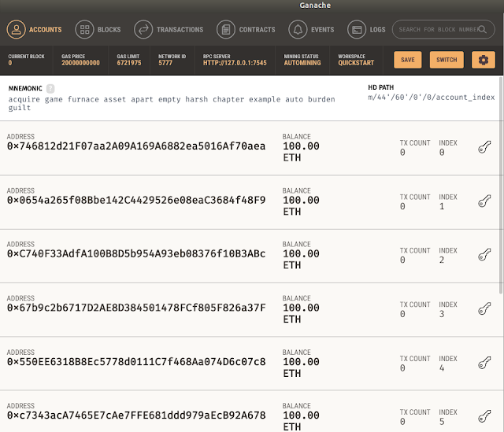Select the Accounts tab
This screenshot has width=504, height=432.
(35, 30)
